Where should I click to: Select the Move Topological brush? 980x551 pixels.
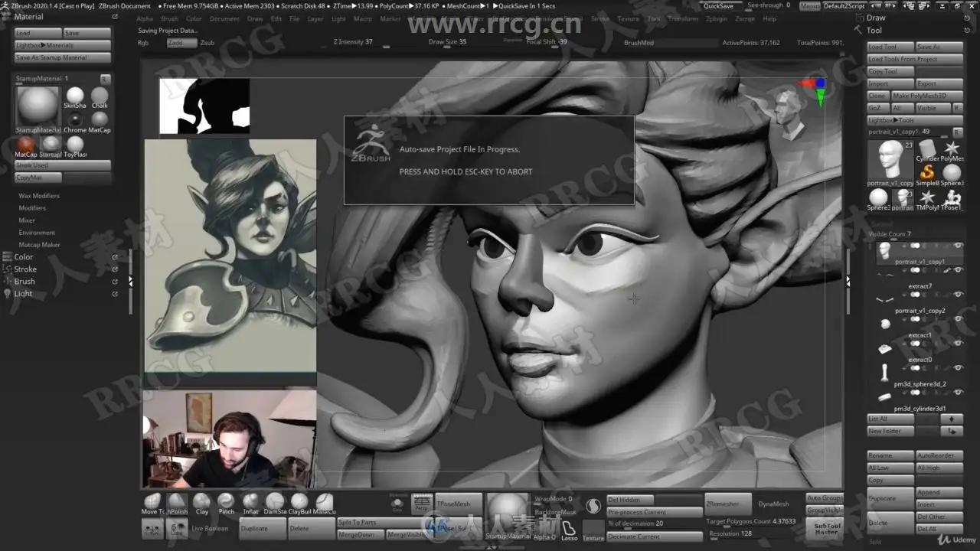[x=152, y=503]
